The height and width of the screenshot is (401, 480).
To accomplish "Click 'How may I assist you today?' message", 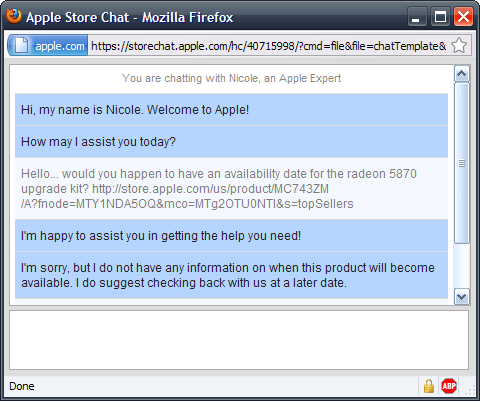I will (231, 142).
